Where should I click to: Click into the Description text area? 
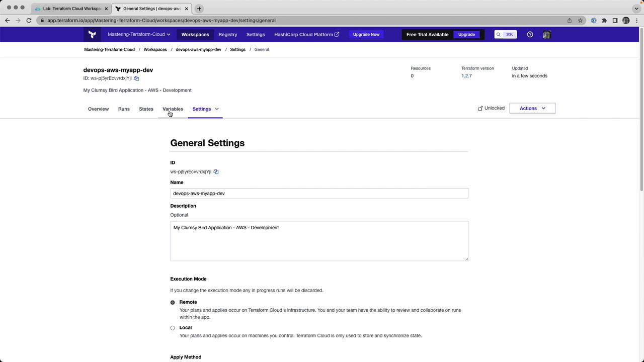[319, 241]
